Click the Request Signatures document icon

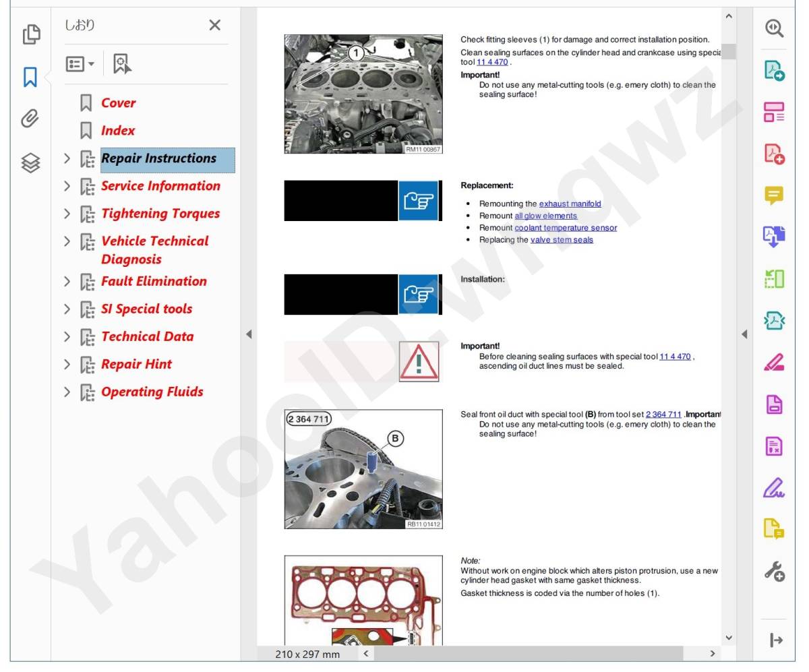(x=774, y=446)
